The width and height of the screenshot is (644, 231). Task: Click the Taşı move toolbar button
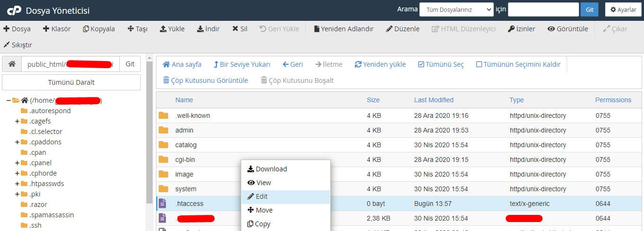pos(137,29)
